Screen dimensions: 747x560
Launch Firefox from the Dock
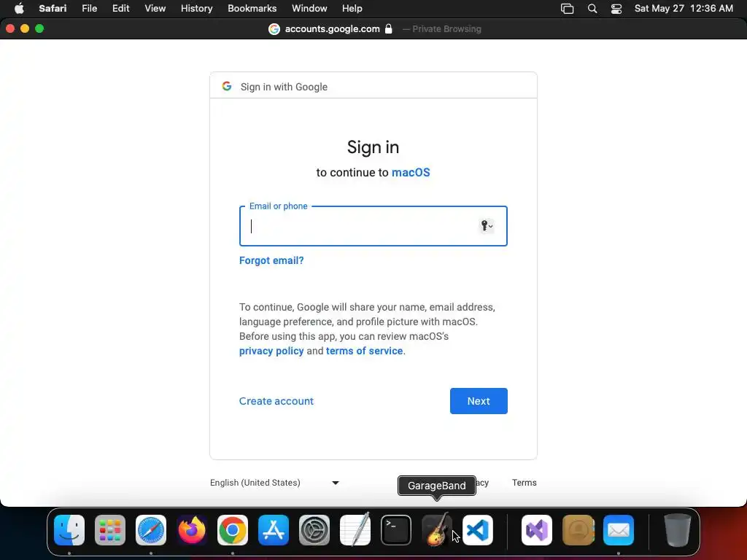192,530
